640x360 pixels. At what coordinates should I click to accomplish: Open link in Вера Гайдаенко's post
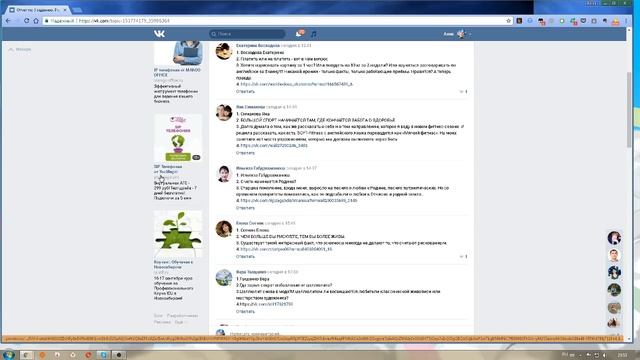coord(266,304)
